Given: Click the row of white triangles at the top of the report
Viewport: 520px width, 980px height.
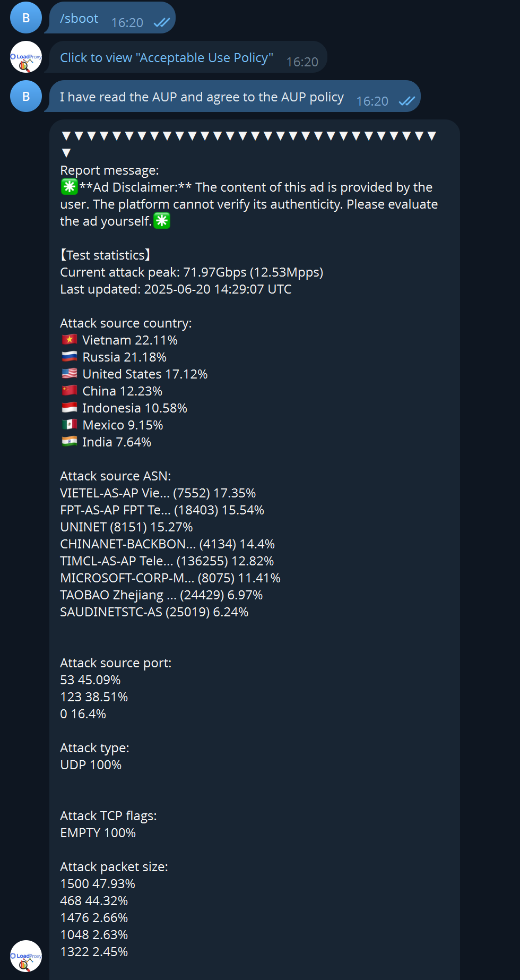Looking at the screenshot, I should tap(248, 136).
